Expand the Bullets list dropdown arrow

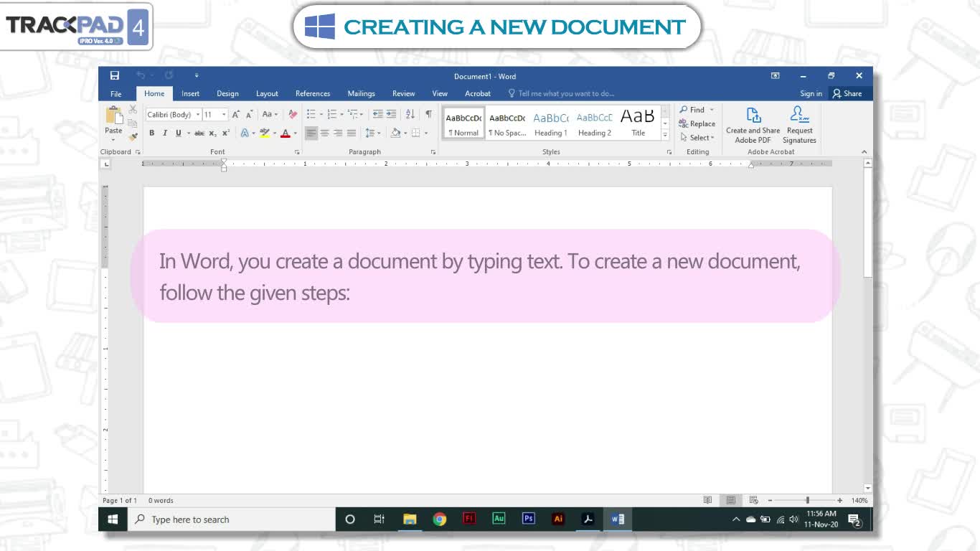point(321,114)
